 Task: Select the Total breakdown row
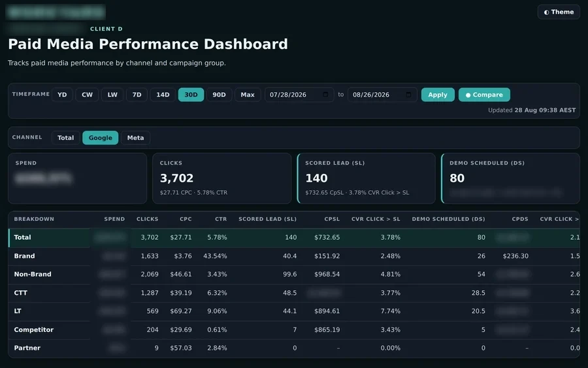pos(294,237)
